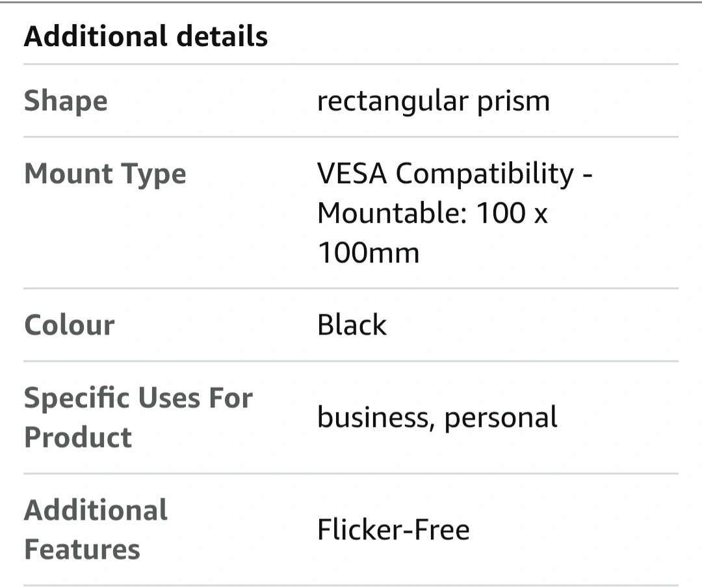Click the 100mm text
702x588 pixels.
368,252
